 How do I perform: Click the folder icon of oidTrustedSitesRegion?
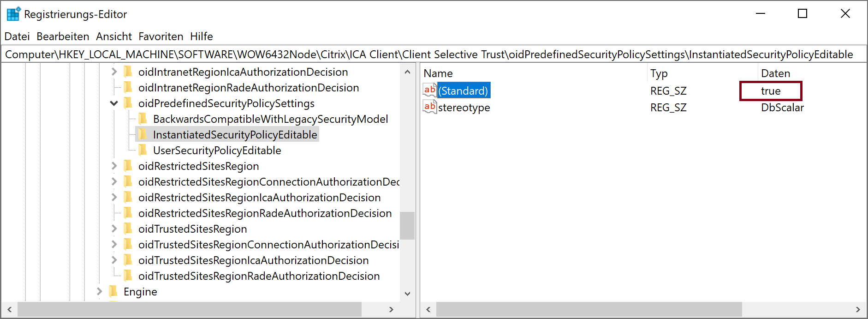click(x=128, y=229)
